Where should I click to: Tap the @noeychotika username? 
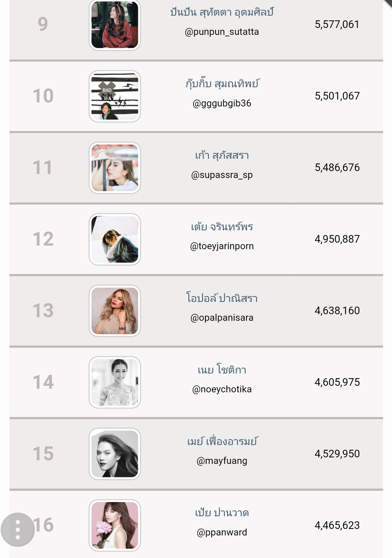pyautogui.click(x=222, y=389)
